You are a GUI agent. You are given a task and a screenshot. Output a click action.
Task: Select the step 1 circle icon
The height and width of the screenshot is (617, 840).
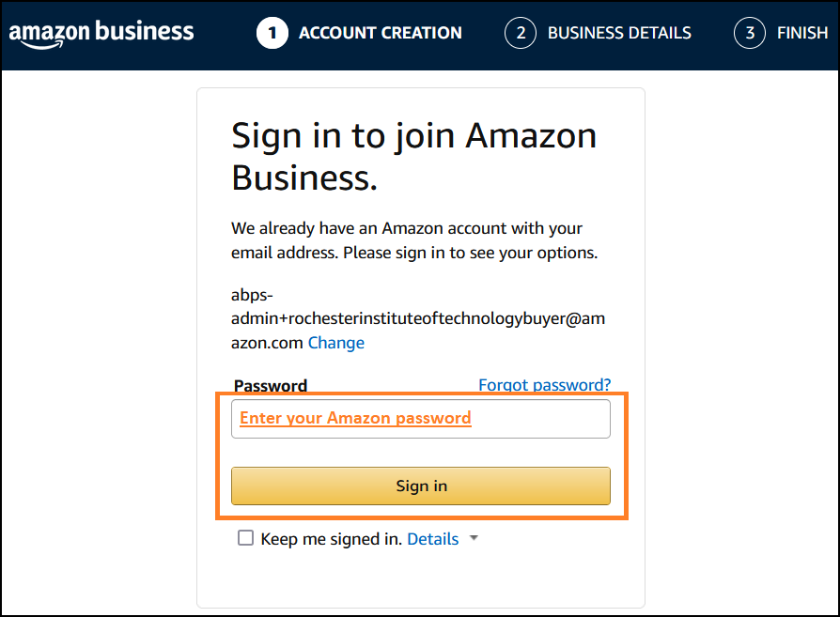click(272, 34)
